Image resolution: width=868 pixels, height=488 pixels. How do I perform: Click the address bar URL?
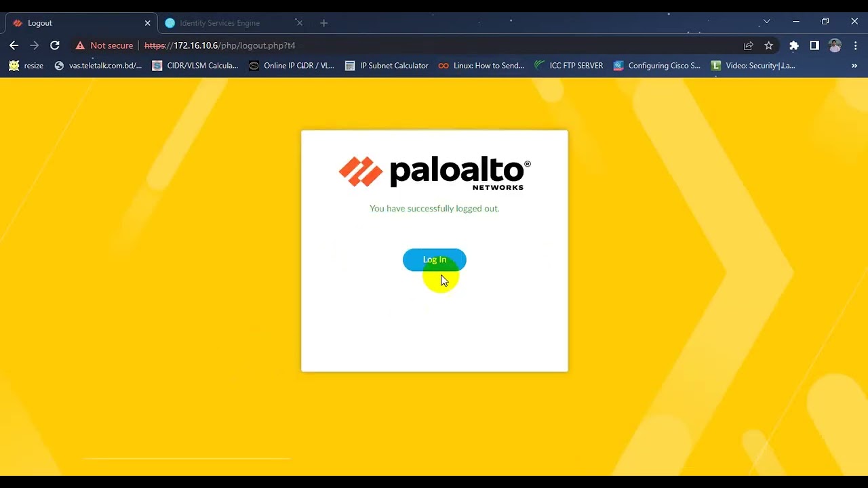tap(220, 45)
